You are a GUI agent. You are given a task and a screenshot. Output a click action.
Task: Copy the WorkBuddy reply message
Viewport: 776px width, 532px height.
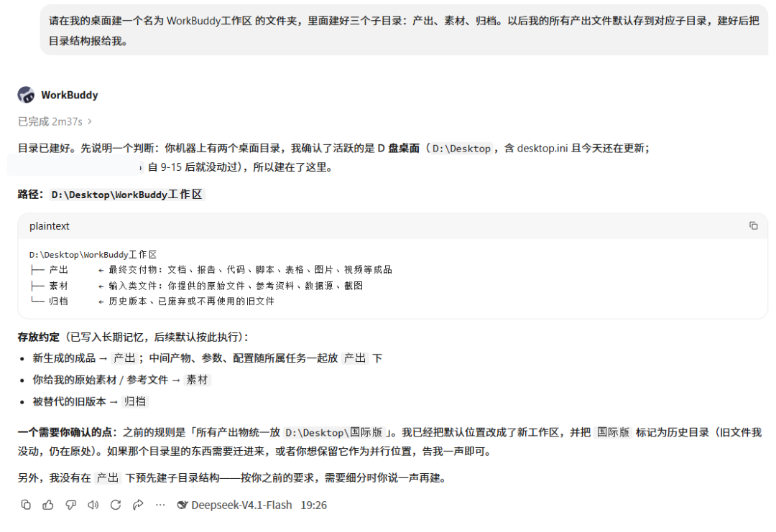(x=26, y=505)
